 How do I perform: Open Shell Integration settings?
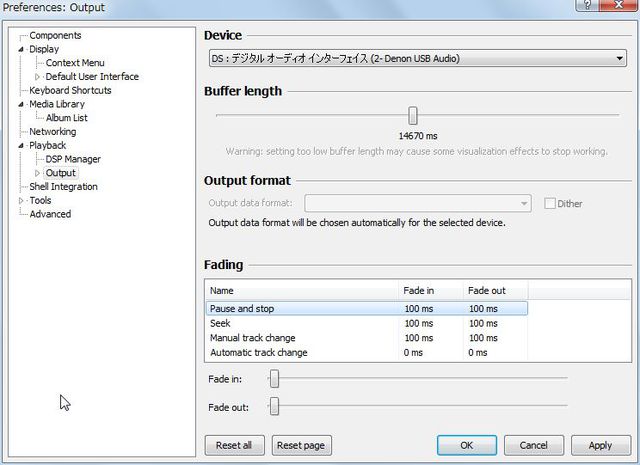click(x=63, y=186)
